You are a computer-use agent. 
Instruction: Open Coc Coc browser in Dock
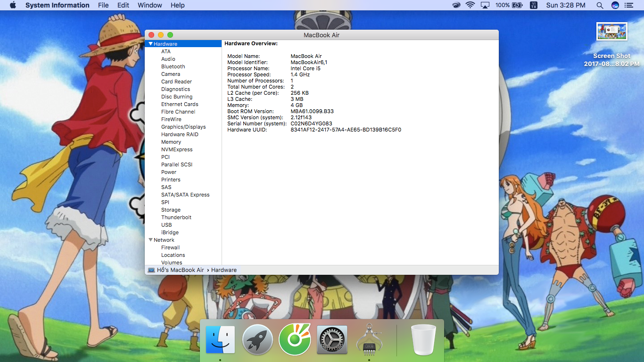(295, 339)
